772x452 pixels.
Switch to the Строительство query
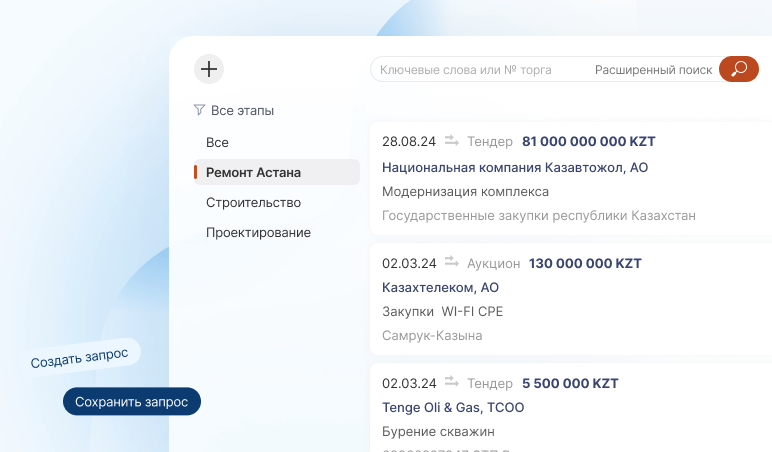tap(253, 203)
